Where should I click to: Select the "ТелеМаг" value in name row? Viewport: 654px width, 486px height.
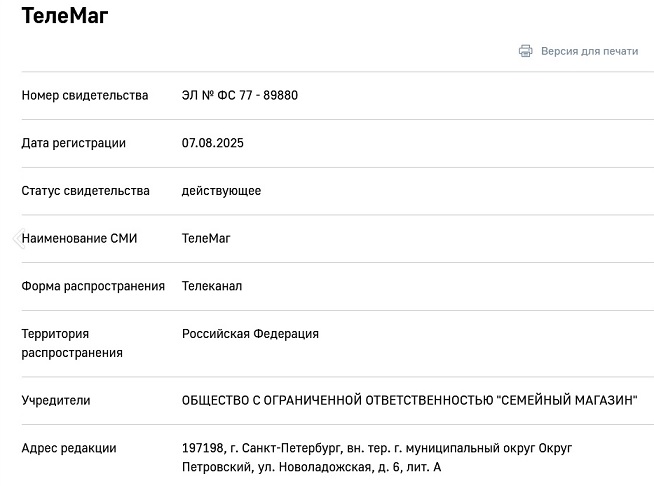(206, 239)
